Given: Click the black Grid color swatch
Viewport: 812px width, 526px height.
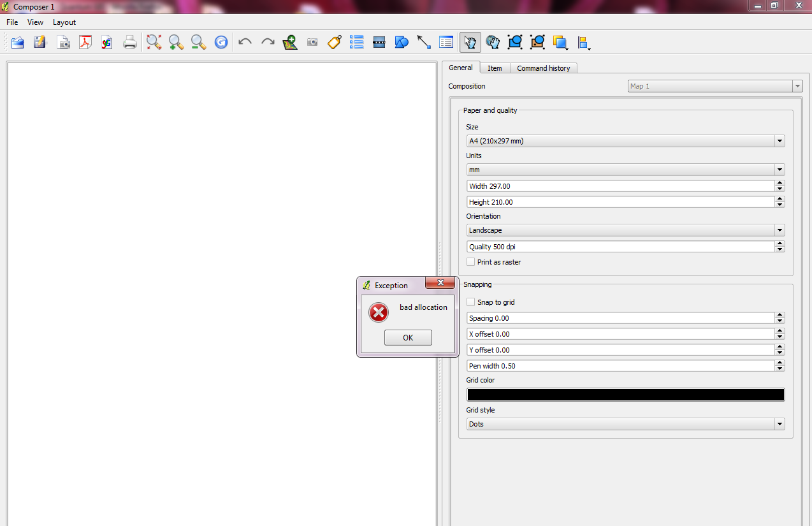Looking at the screenshot, I should tap(625, 395).
